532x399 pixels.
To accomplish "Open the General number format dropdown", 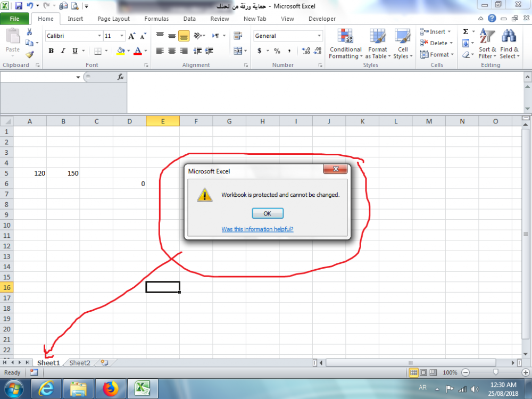I will 319,36.
